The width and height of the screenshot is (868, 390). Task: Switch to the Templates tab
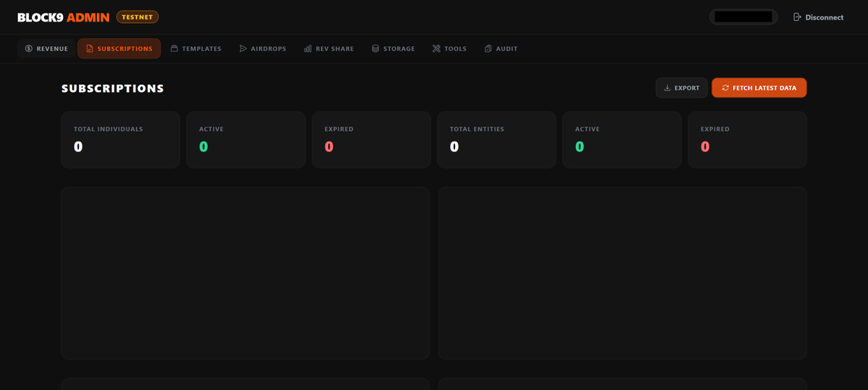pos(196,48)
